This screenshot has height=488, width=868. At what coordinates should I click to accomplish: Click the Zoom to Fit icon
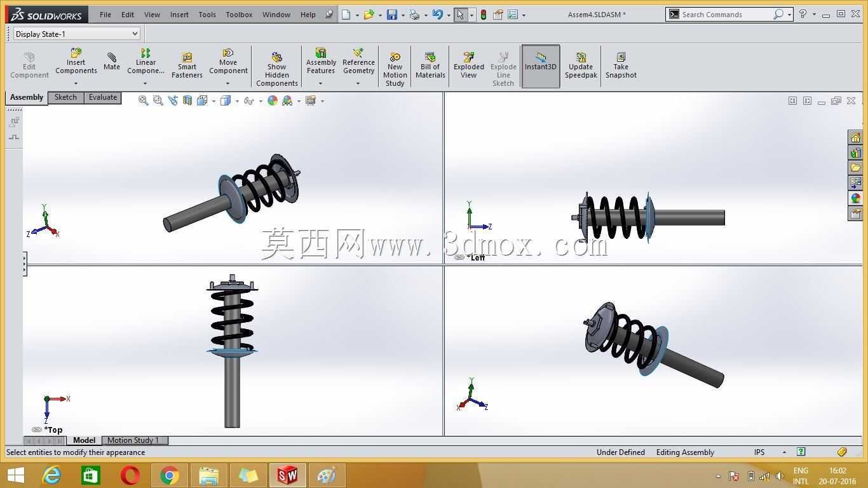(144, 100)
